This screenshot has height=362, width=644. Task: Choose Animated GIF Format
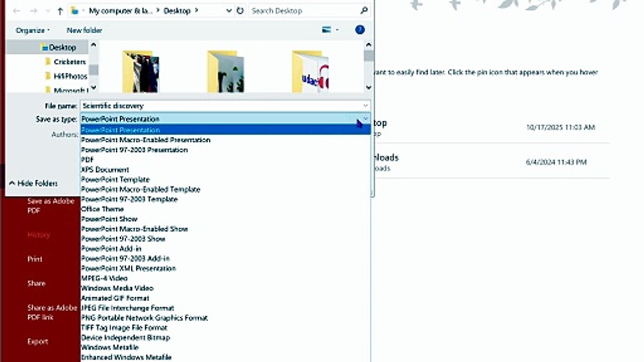[225, 298]
